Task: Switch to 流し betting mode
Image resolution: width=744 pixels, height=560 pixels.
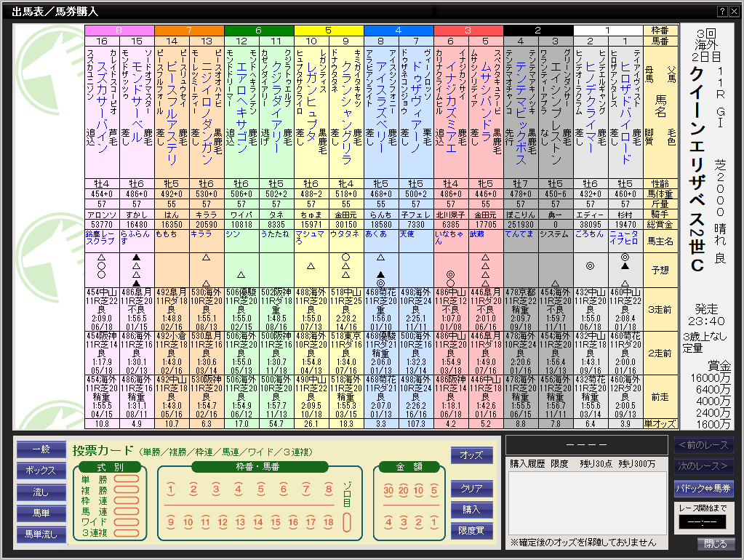Action: coord(41,492)
